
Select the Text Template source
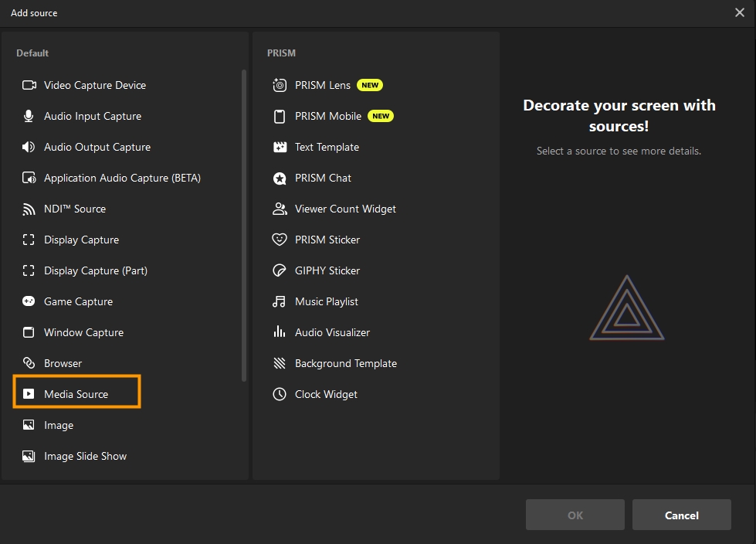click(327, 147)
